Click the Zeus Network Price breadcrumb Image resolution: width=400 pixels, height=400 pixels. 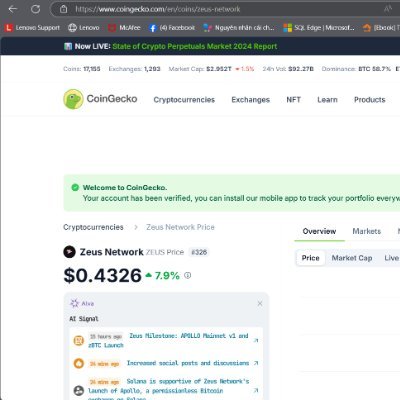pyautogui.click(x=180, y=227)
